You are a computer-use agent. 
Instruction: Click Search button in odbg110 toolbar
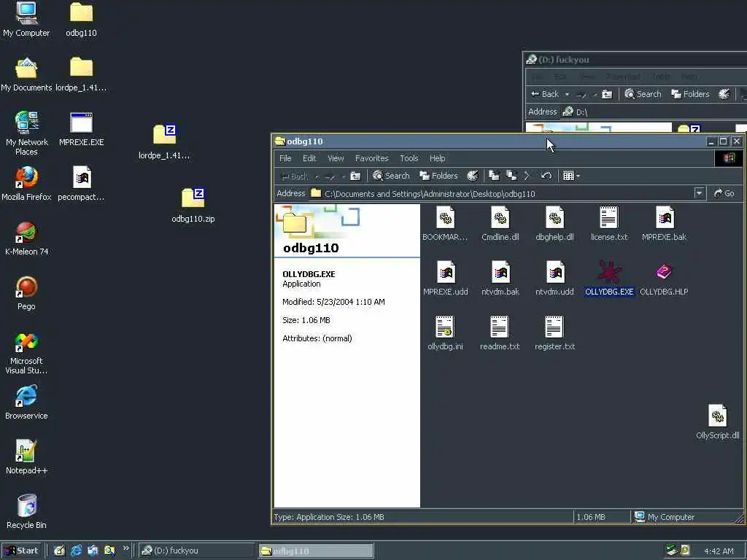[391, 176]
